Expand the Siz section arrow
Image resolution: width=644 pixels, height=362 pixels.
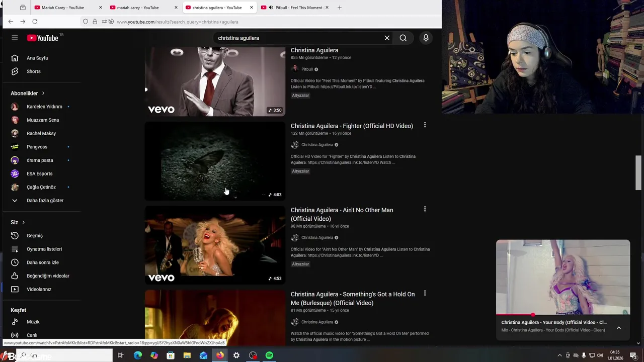[23, 222]
